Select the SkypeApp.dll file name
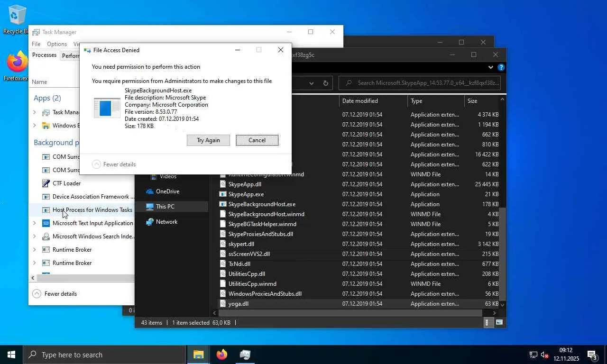The width and height of the screenshot is (607, 364). tap(245, 184)
